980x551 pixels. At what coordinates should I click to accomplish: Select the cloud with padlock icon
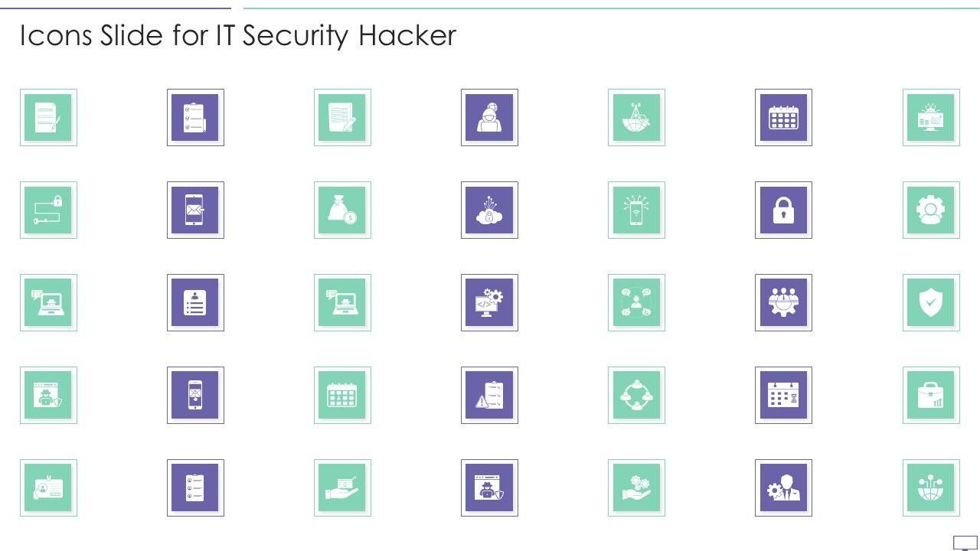click(x=489, y=210)
